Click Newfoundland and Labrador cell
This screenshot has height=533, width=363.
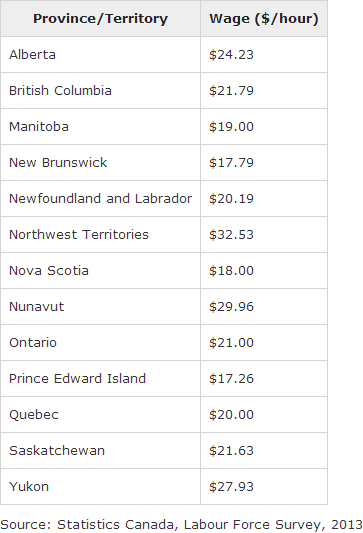[101, 199]
